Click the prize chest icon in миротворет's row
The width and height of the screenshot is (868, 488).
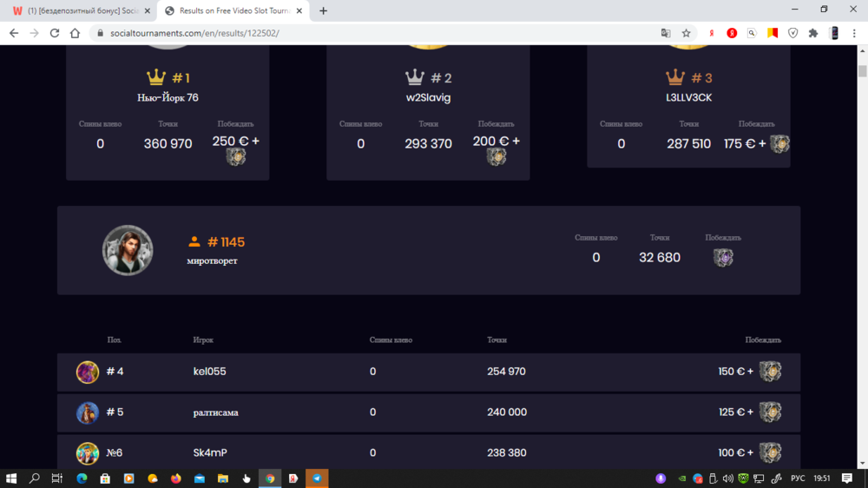point(722,258)
